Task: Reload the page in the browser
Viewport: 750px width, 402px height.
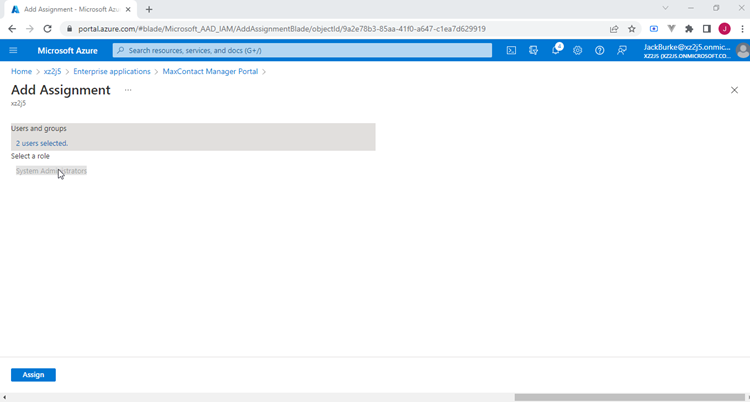Action: click(47, 29)
